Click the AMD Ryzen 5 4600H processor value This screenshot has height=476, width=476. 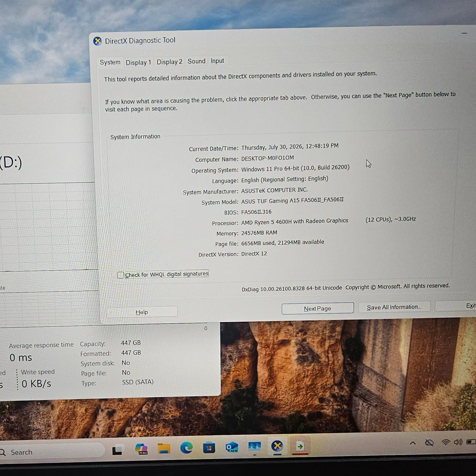coord(295,221)
